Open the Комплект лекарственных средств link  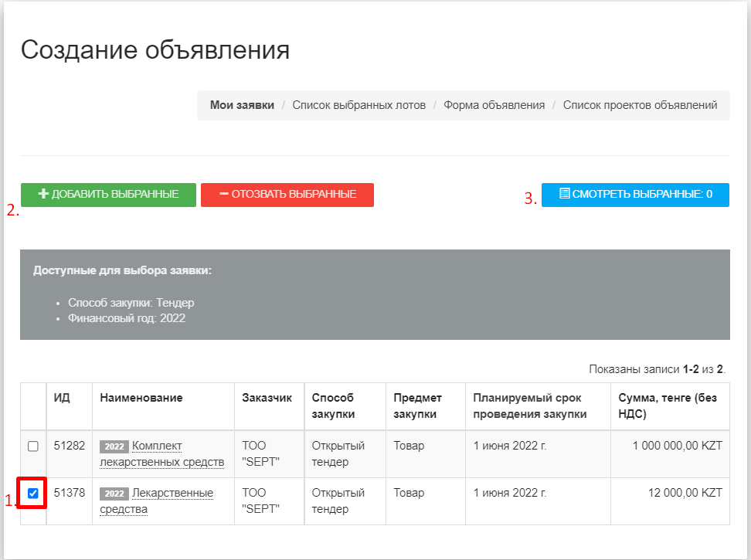pos(162,453)
